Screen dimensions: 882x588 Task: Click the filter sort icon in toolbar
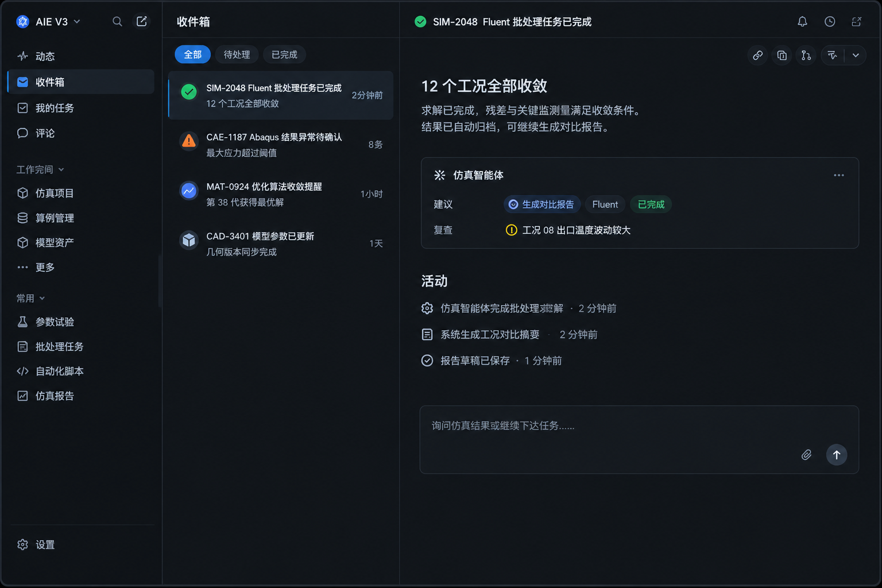833,55
